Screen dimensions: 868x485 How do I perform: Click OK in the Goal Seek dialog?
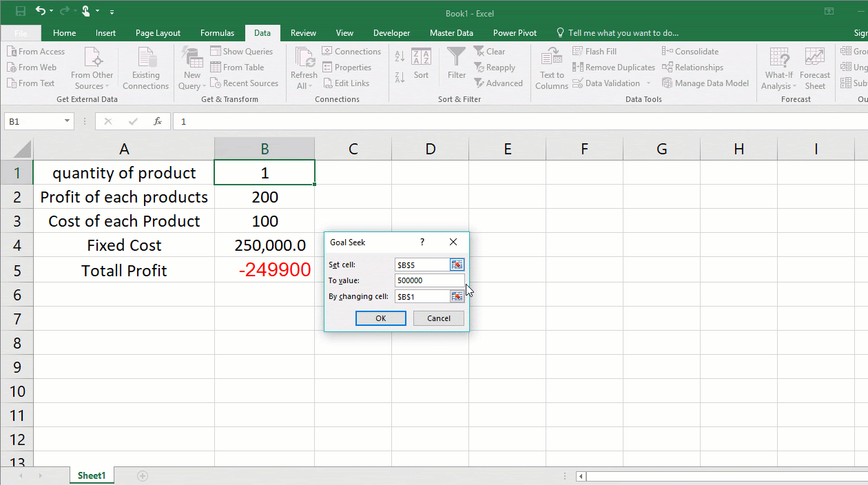(380, 318)
